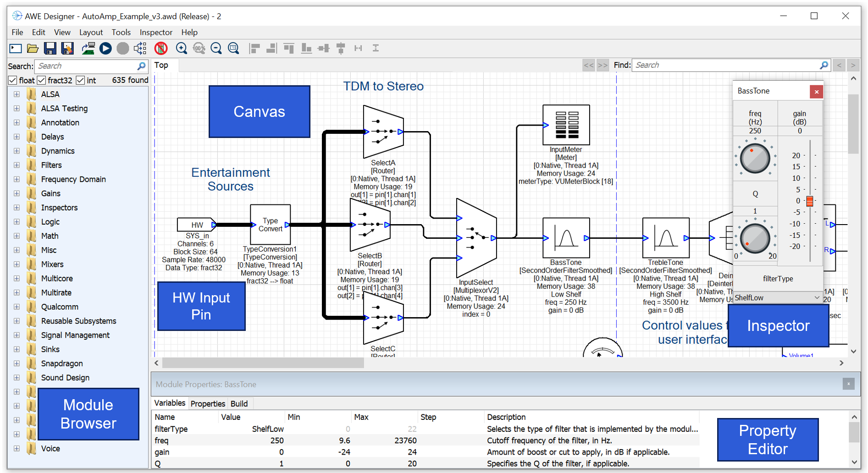This screenshot has height=473, width=868.
Task: Select the Top canvas tab
Action: tap(161, 65)
